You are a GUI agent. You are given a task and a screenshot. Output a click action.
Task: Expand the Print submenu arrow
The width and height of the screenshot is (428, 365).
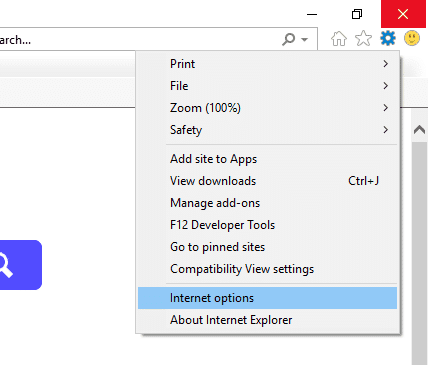point(386,64)
